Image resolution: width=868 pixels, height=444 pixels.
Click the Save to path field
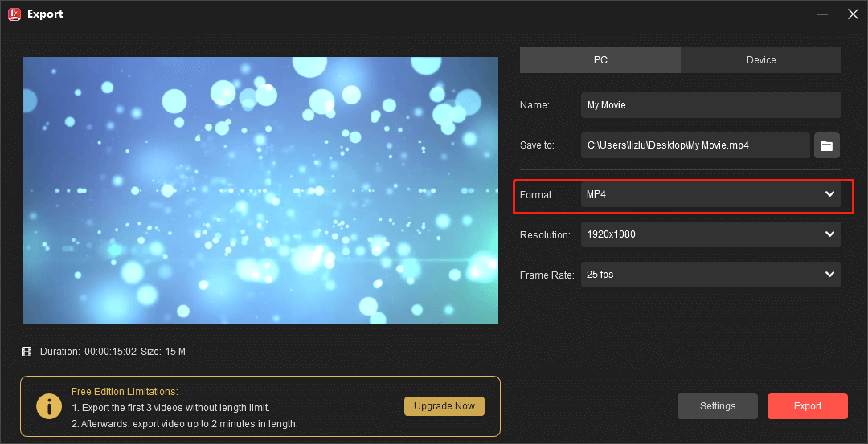(695, 145)
